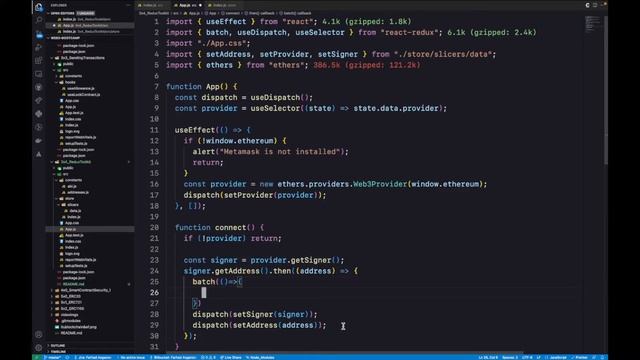Switch to the App.js editor tab
The height and width of the screenshot is (360, 640).
[188, 5]
